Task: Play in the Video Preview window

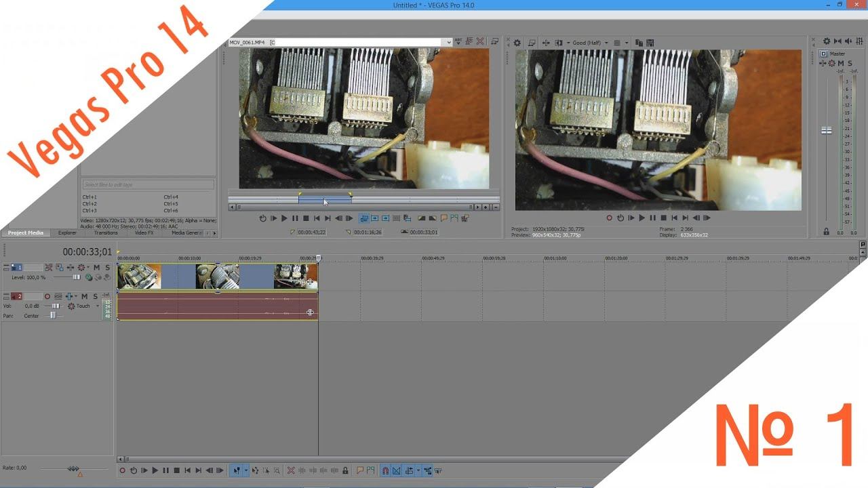Action: 642,218
